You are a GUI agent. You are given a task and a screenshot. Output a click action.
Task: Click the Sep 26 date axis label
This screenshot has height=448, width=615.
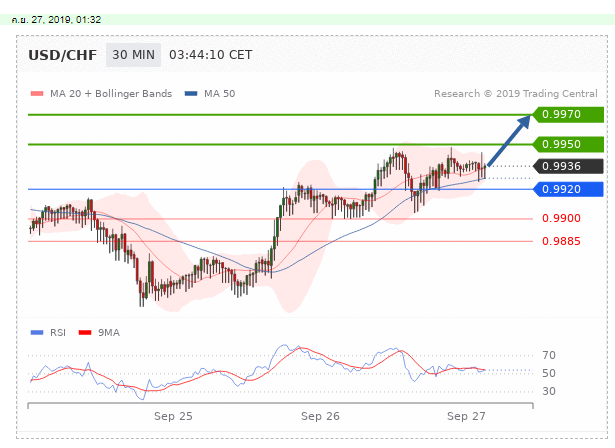click(320, 416)
